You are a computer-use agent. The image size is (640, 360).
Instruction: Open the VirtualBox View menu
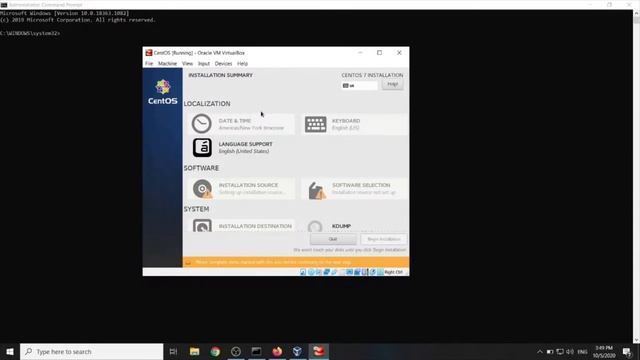pyautogui.click(x=187, y=64)
